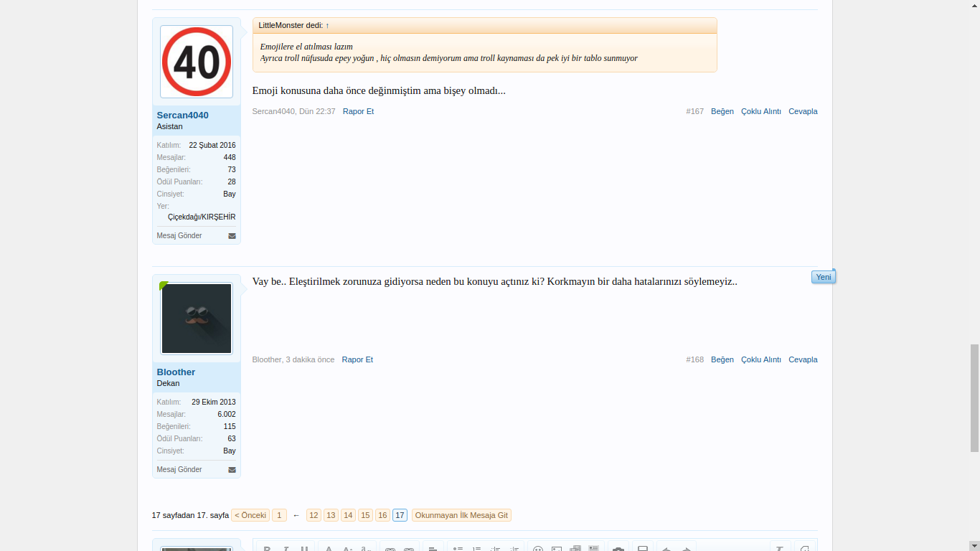Multi-quote post #167 with Çoklu Alıntı
The width and height of the screenshot is (980, 551).
761,111
